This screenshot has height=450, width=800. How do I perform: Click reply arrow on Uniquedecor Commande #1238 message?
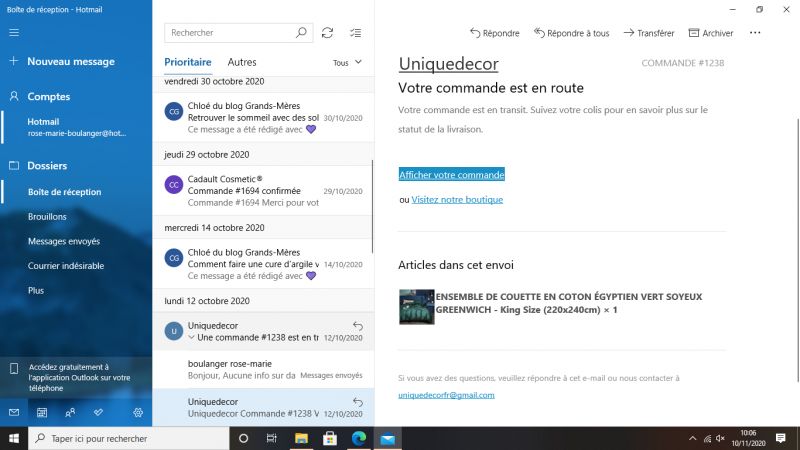[358, 402]
